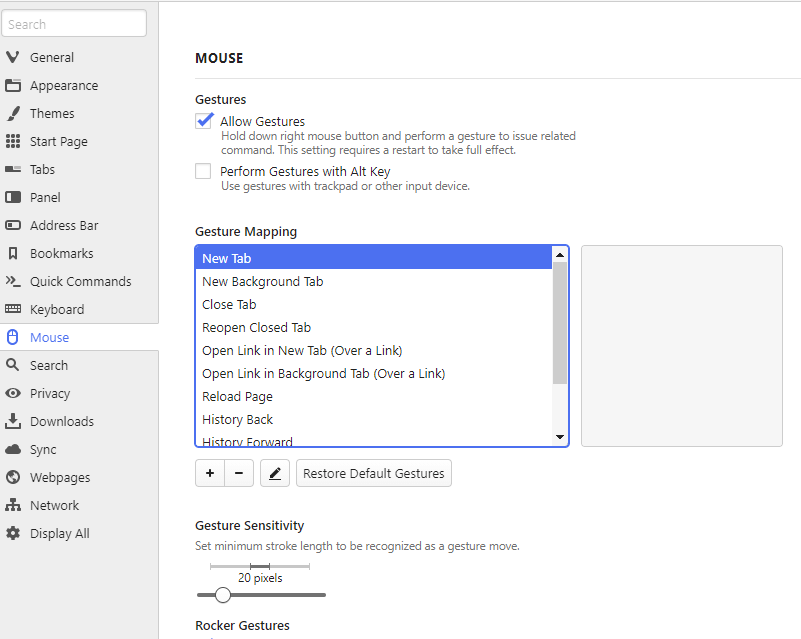This screenshot has width=801, height=639.
Task: Click the plus icon to add gesture
Action: pos(210,473)
